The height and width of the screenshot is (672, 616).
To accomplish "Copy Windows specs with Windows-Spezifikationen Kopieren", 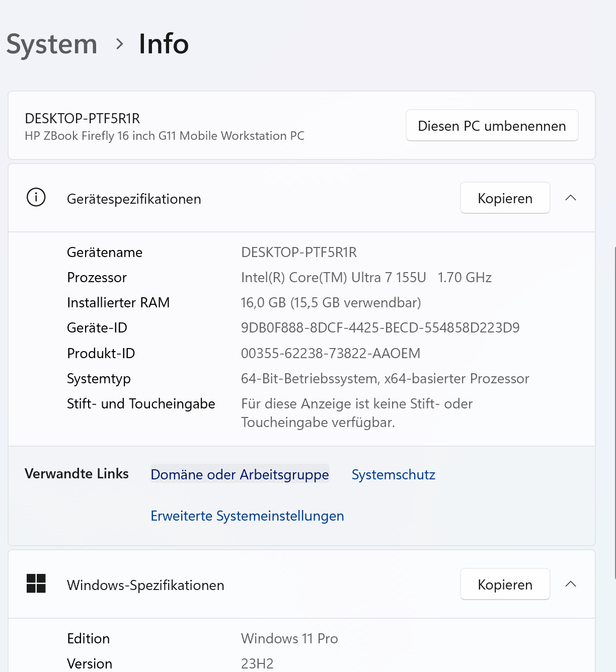I will click(x=505, y=584).
